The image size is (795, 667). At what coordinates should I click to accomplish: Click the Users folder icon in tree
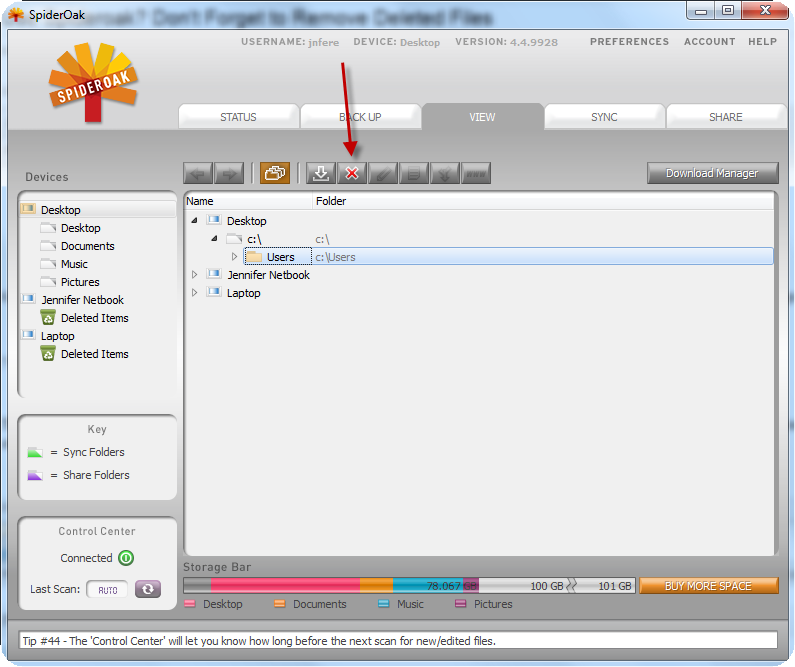[x=254, y=256]
